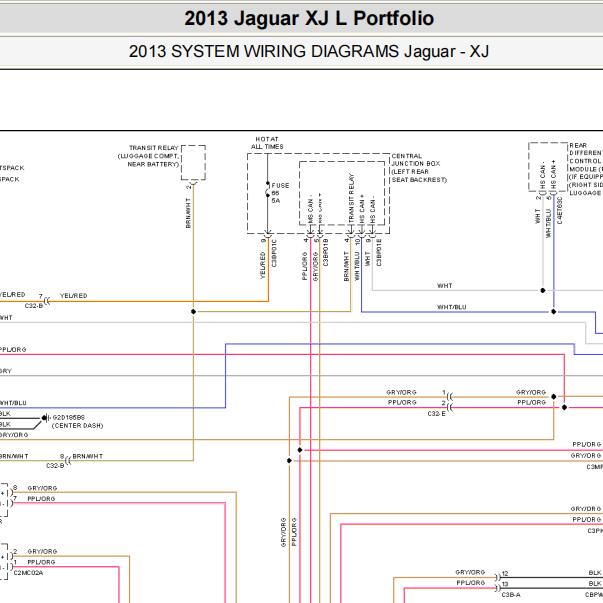Click the ground symbol beside G2D185BS
The image size is (603, 603).
(46, 418)
